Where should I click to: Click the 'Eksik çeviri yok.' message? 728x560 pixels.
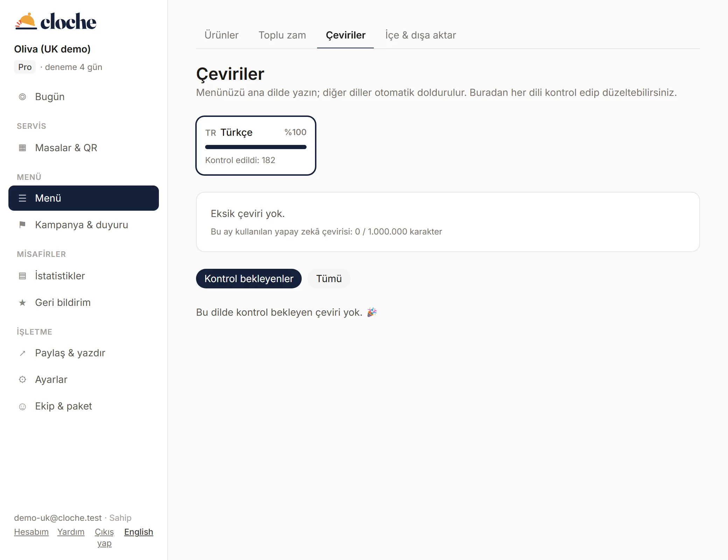click(x=248, y=213)
